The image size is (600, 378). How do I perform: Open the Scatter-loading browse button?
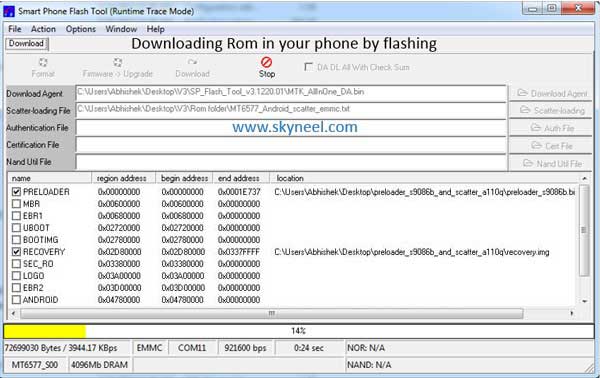[x=551, y=111]
